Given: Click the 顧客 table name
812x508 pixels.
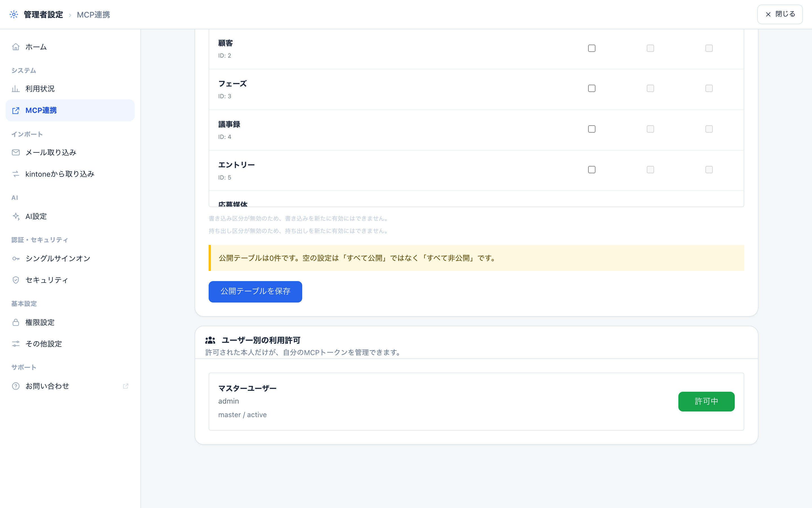Looking at the screenshot, I should pyautogui.click(x=226, y=43).
